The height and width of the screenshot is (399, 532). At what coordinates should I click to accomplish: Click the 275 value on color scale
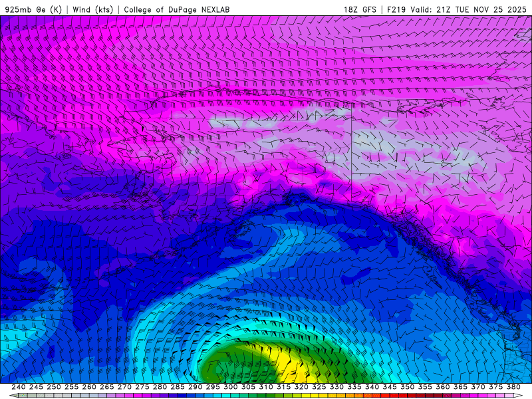click(x=142, y=387)
